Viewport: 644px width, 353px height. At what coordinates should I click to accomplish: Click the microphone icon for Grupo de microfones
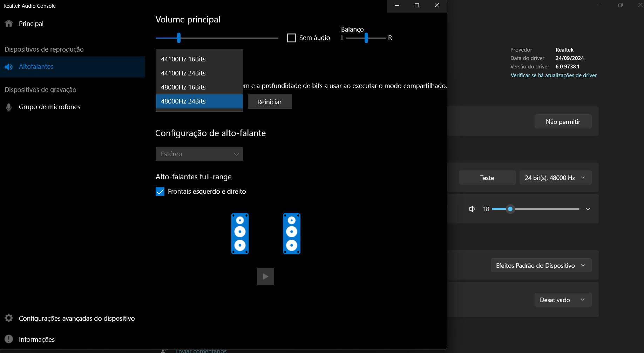[9, 107]
